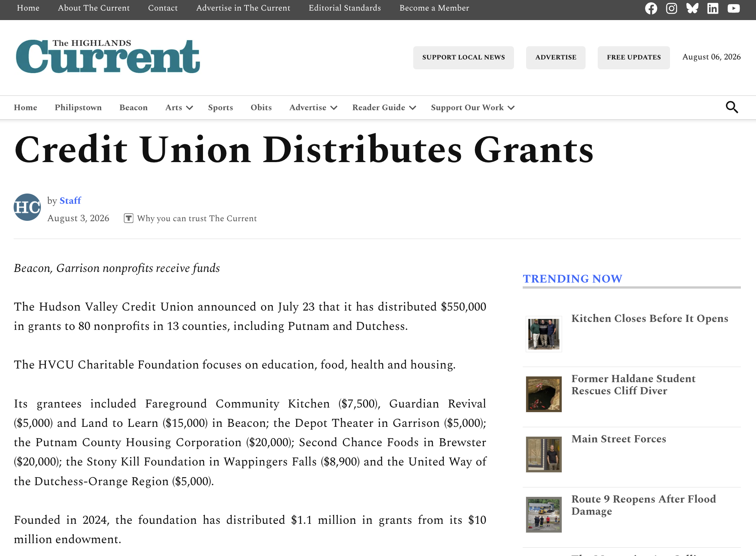This screenshot has height=556, width=756.
Task: Expand the Advertise submenu arrow
Action: (334, 108)
